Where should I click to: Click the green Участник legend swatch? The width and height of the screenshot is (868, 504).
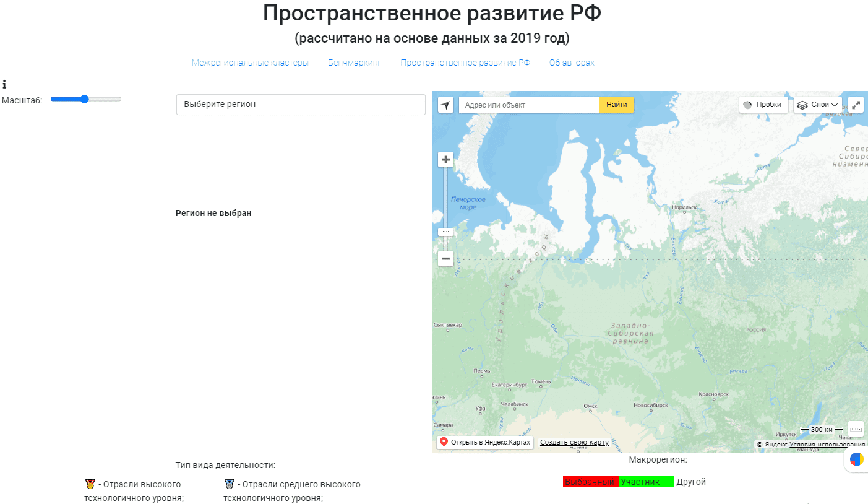coord(646,482)
